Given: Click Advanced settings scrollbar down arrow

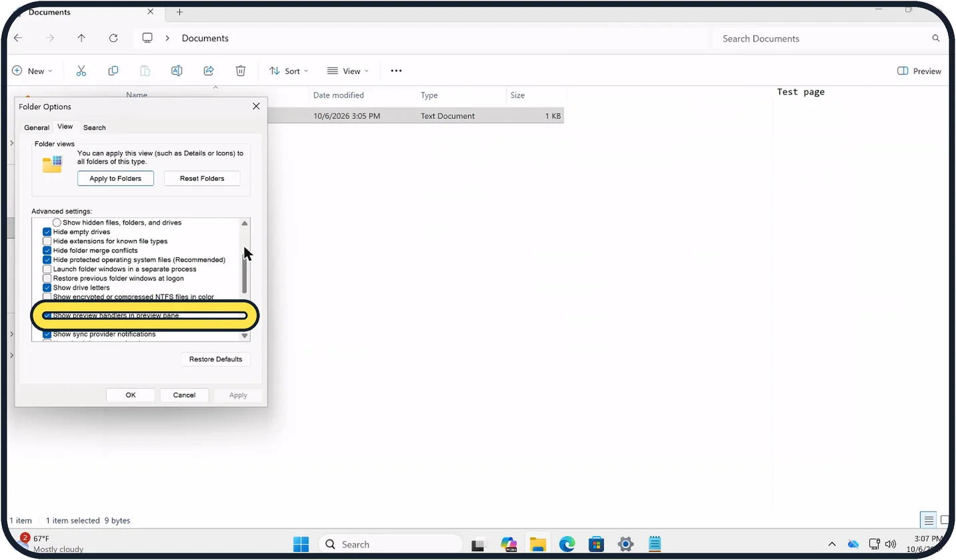Looking at the screenshot, I should click(x=245, y=335).
